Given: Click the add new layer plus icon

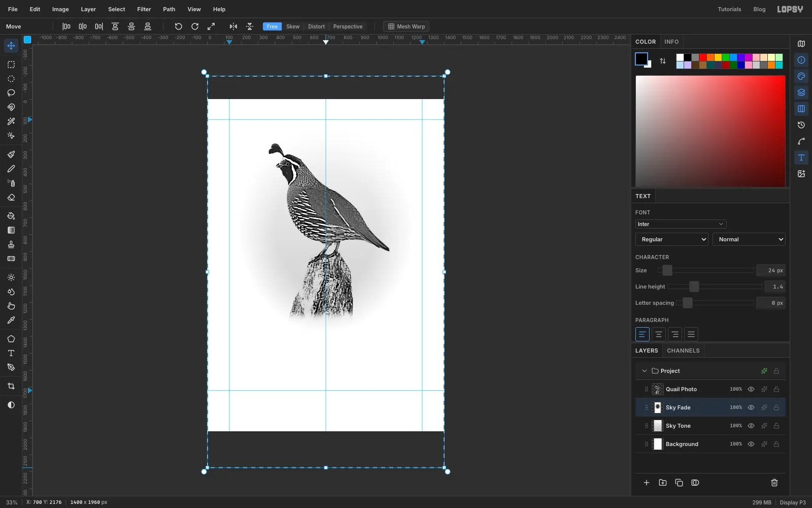Looking at the screenshot, I should (647, 483).
